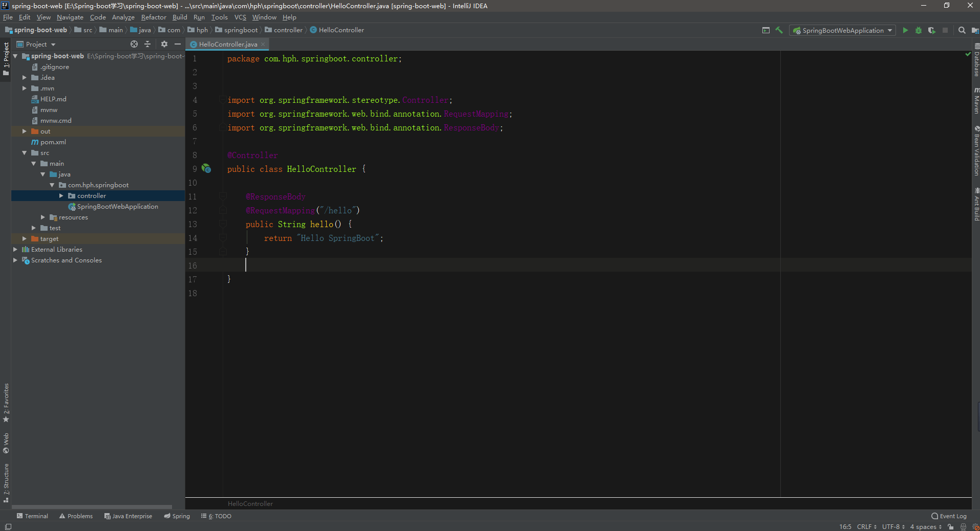This screenshot has width=980, height=531.
Task: Expand the controller package
Action: [61, 196]
